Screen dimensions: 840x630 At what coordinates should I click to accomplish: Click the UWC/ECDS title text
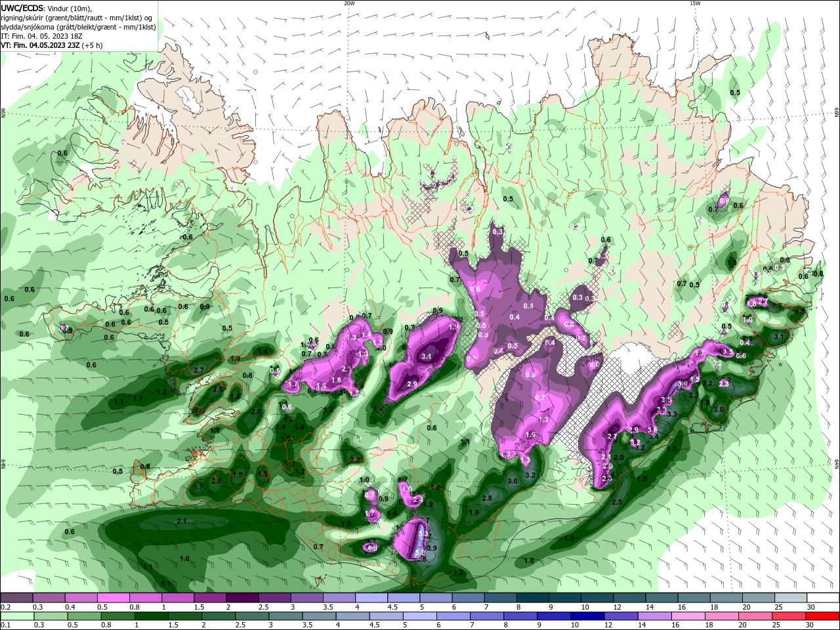point(22,9)
